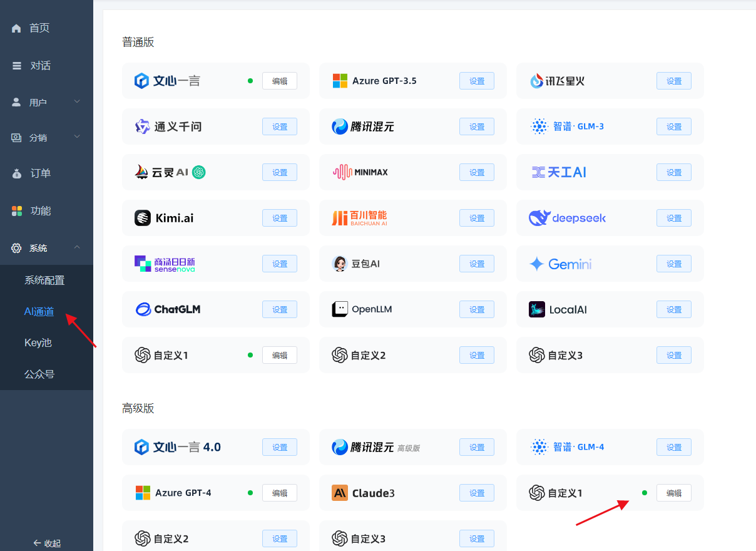Click the 系统 gear icon

[x=16, y=248]
